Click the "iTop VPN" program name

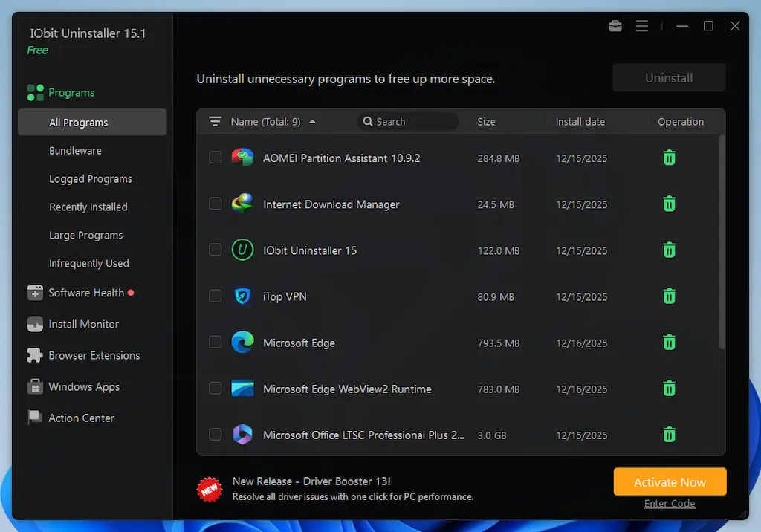(x=285, y=296)
